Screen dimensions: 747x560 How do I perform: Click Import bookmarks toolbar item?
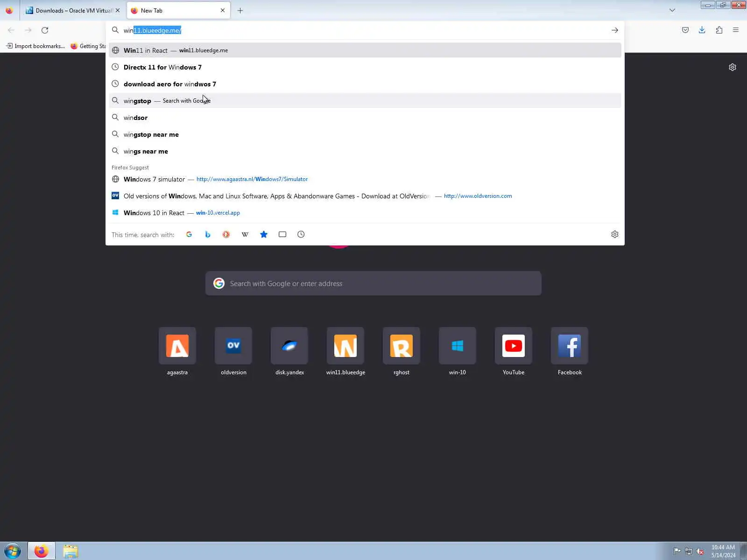click(x=35, y=46)
